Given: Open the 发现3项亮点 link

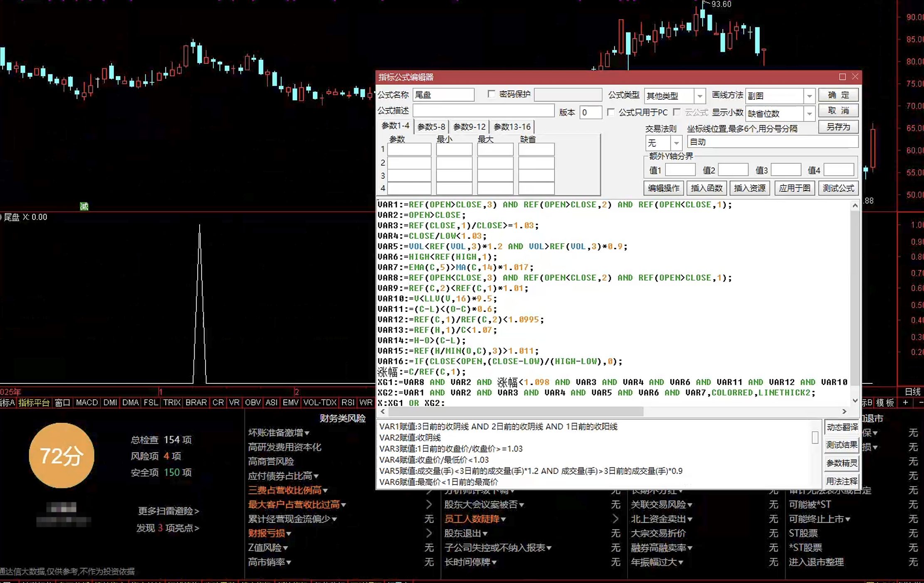Looking at the screenshot, I should pyautogui.click(x=168, y=528).
